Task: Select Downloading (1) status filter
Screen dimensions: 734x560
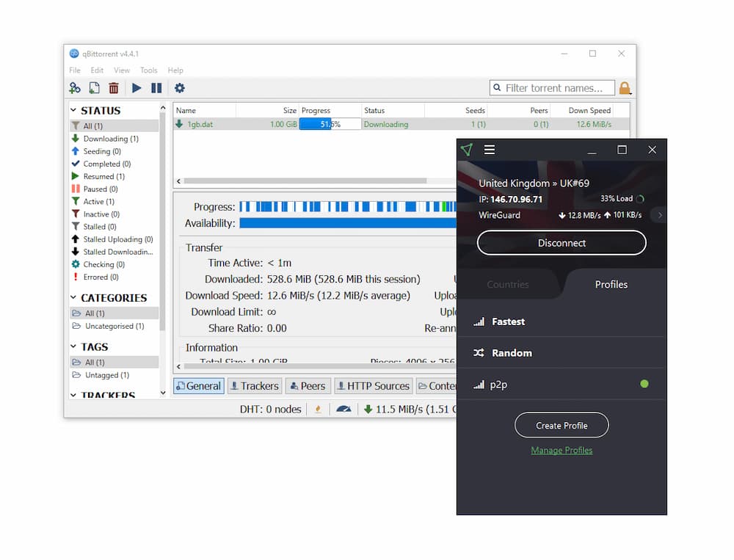Action: [115, 139]
